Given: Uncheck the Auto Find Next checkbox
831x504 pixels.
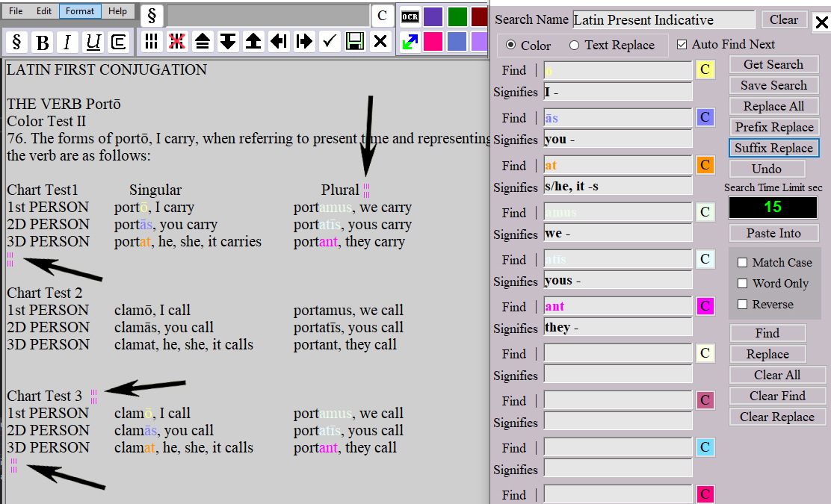Looking at the screenshot, I should pyautogui.click(x=682, y=45).
